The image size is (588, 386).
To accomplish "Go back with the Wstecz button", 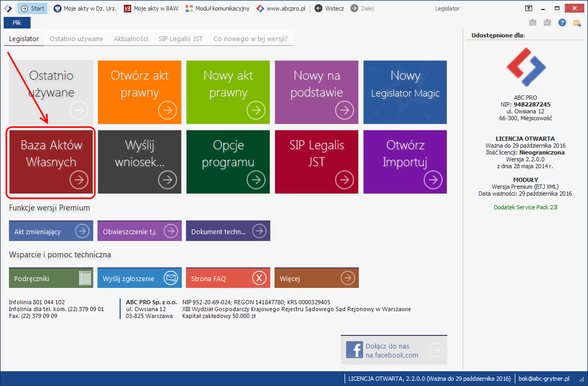I will [329, 8].
